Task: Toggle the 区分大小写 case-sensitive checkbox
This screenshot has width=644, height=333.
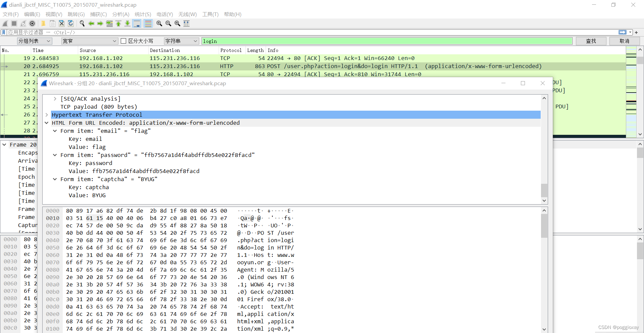Action: (x=123, y=41)
